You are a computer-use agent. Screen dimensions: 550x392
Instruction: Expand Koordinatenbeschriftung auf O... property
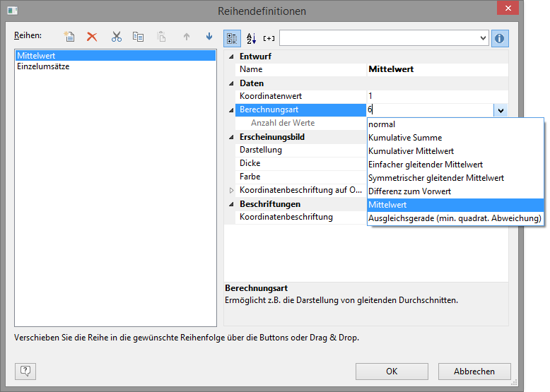(x=230, y=191)
